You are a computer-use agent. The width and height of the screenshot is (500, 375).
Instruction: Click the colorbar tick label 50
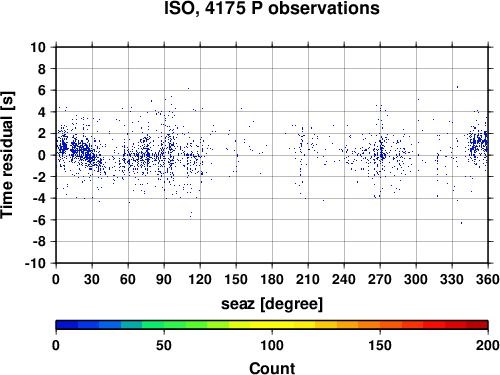pos(164,345)
